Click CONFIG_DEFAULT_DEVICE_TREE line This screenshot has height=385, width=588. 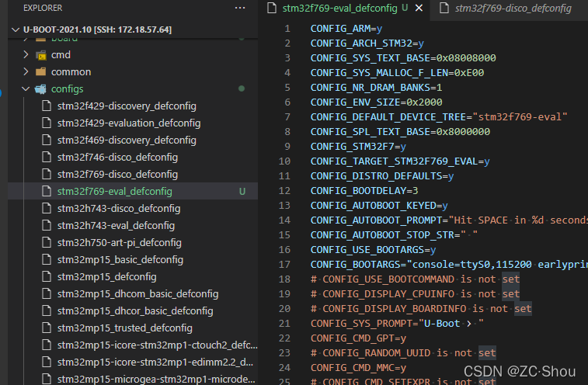click(x=439, y=117)
